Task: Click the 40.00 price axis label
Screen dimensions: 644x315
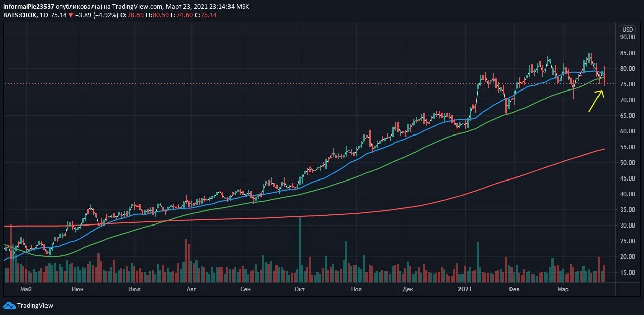Action: coord(628,194)
